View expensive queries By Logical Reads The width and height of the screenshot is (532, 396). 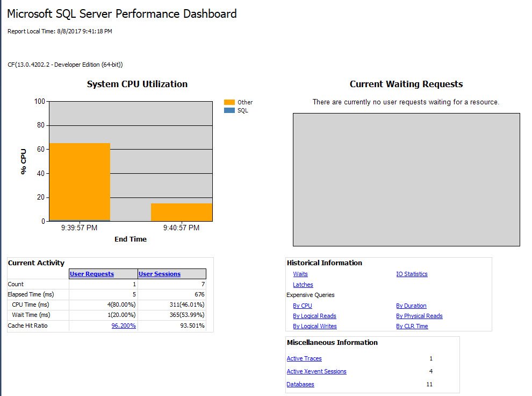(x=314, y=316)
